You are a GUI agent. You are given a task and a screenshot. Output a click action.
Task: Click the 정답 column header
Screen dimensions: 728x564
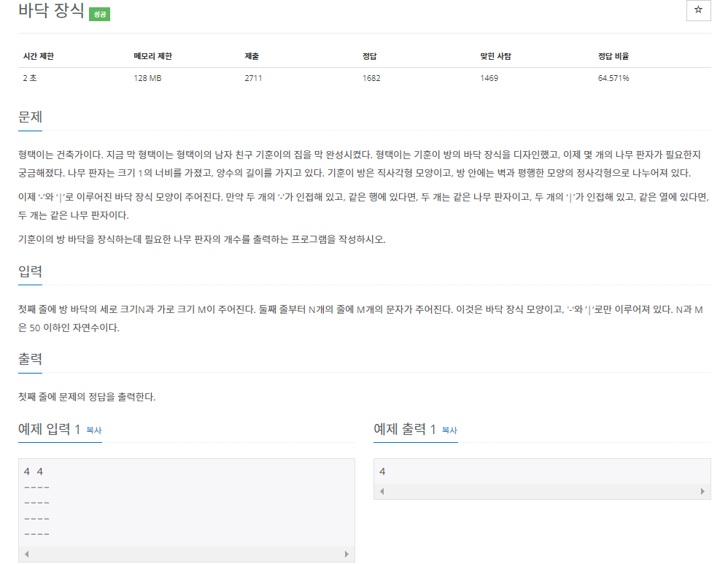click(370, 56)
